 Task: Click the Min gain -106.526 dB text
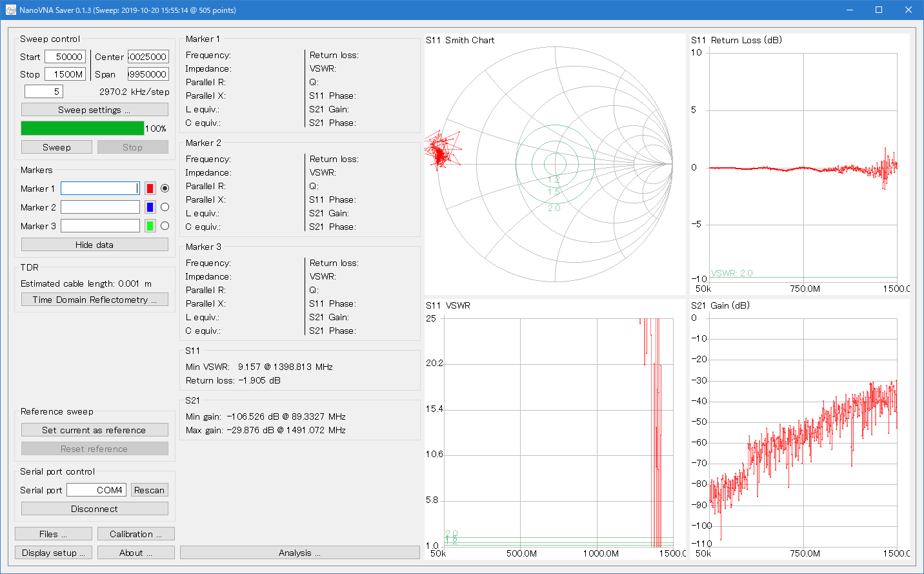click(266, 416)
